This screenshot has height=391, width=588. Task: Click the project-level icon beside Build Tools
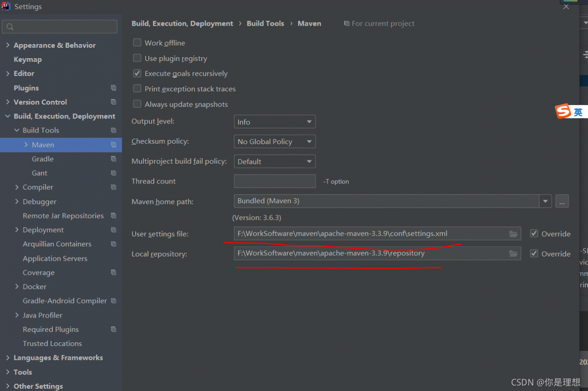point(113,130)
